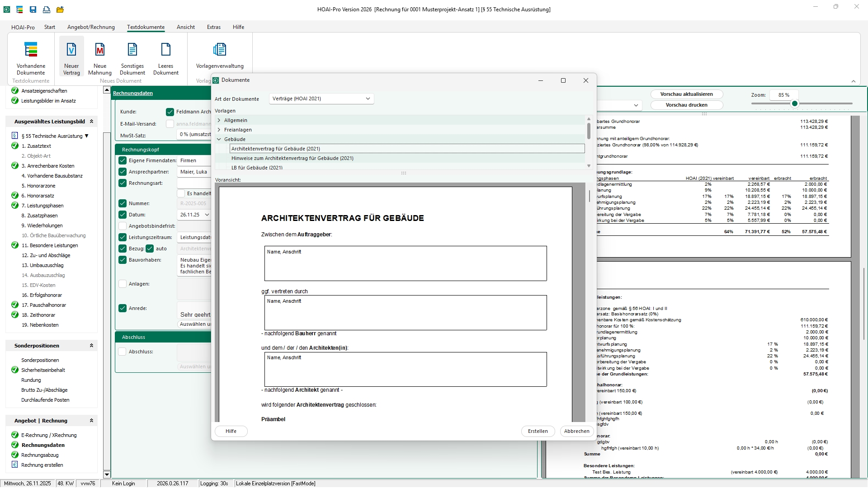Enable the Angebotsbindefrist checkbox

pos(123,226)
